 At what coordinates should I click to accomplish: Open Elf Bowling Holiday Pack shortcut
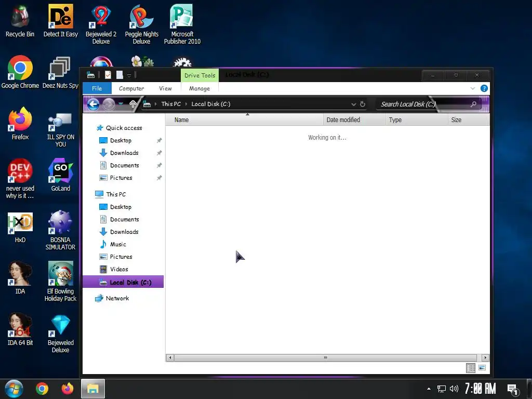pyautogui.click(x=60, y=282)
